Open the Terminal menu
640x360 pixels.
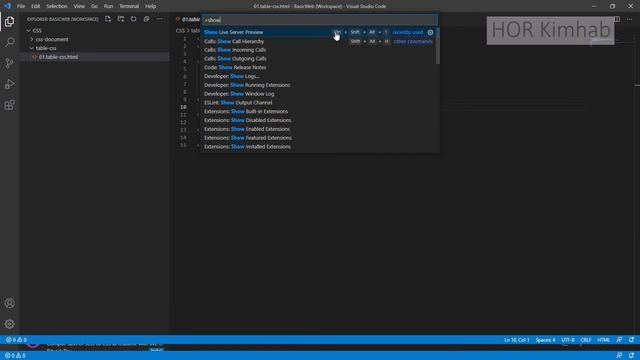tap(129, 6)
